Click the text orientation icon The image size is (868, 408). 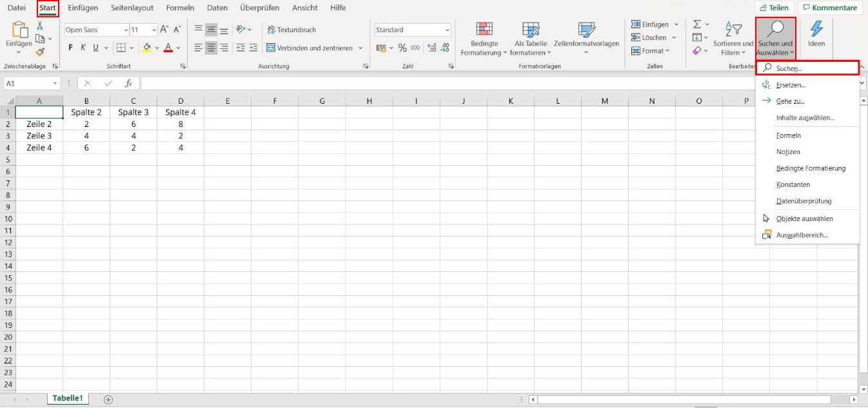(x=241, y=29)
